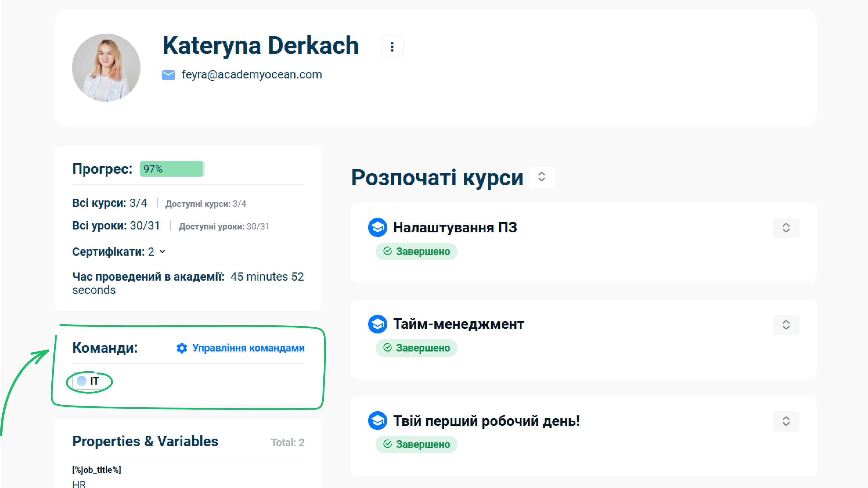Expand the Налаштування ПЗ course card
Image resolution: width=868 pixels, height=488 pixels.
click(x=786, y=228)
